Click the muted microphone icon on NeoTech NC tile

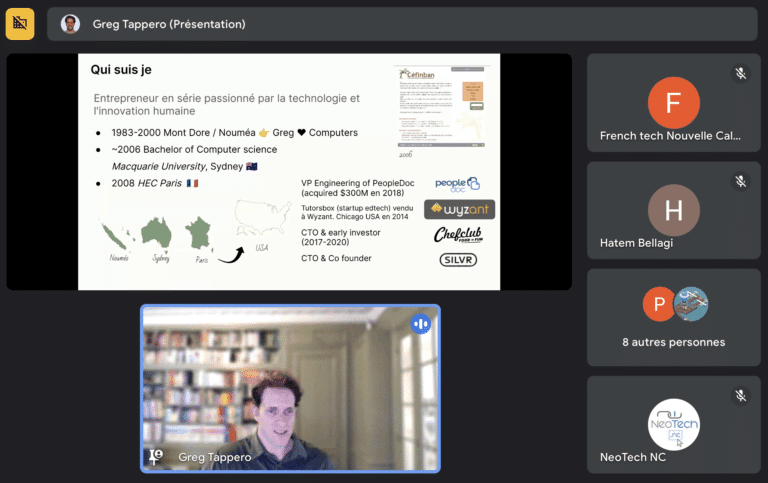(740, 395)
